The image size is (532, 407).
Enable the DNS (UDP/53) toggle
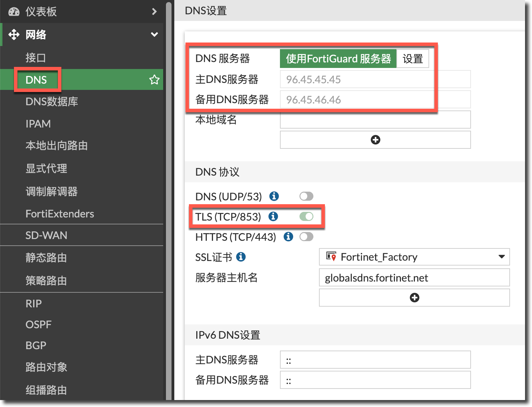[306, 196]
